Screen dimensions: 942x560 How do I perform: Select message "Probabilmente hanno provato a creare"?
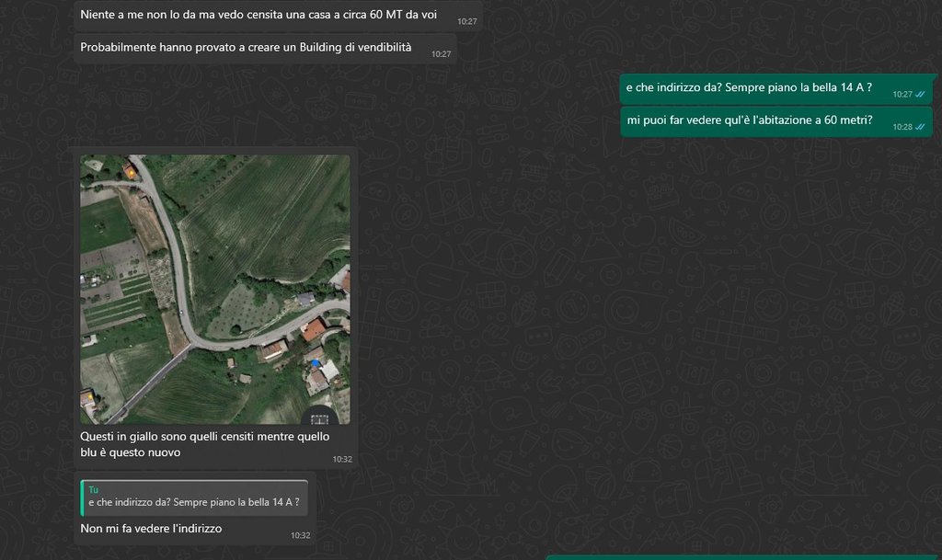(246, 47)
